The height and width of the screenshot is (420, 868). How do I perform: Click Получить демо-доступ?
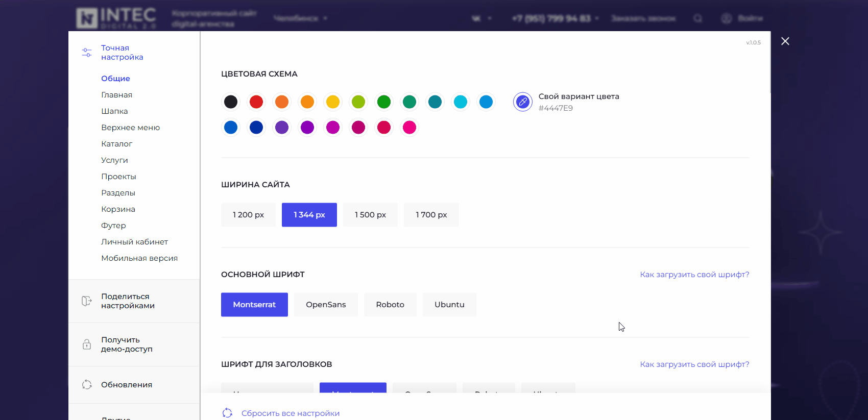[127, 344]
